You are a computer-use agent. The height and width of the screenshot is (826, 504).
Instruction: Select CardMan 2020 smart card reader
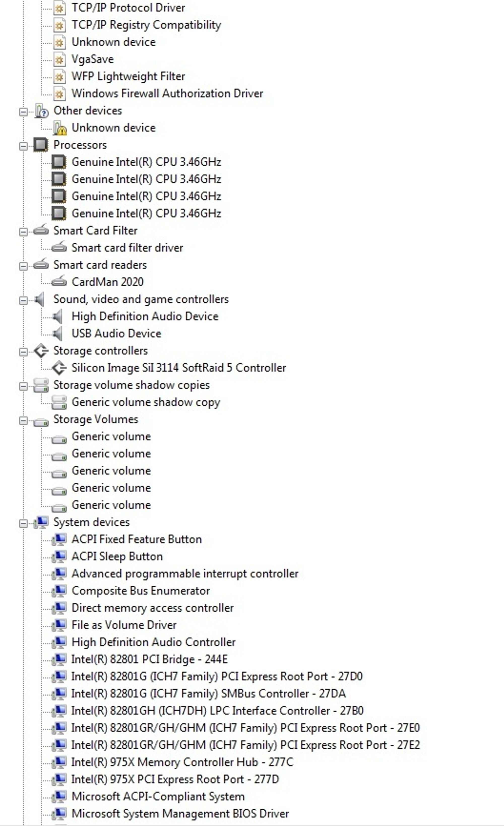click(x=107, y=282)
